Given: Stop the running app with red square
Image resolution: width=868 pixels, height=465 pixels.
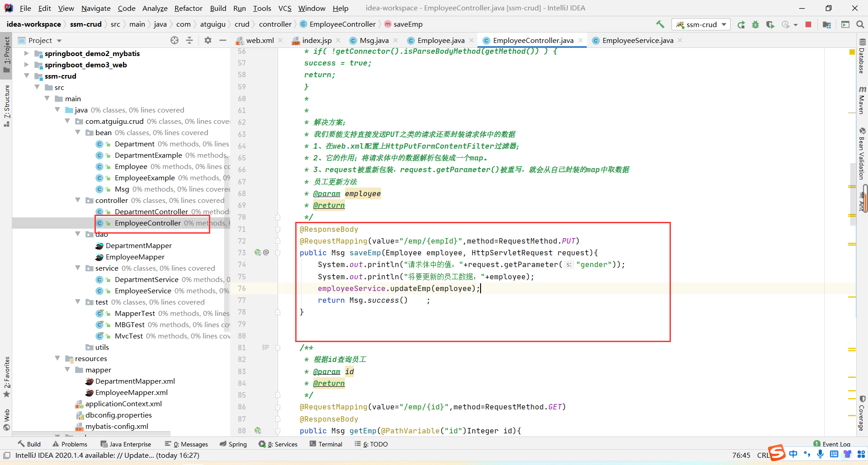Looking at the screenshot, I should click(808, 24).
